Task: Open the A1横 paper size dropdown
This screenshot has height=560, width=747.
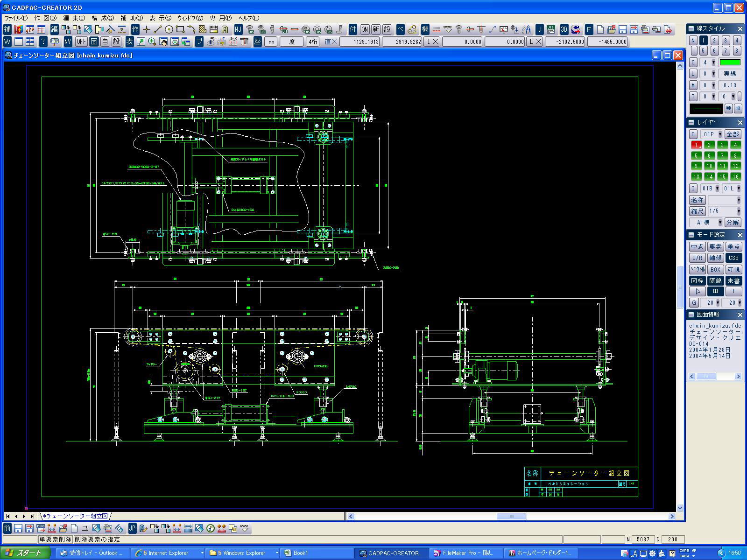Action: (x=706, y=223)
